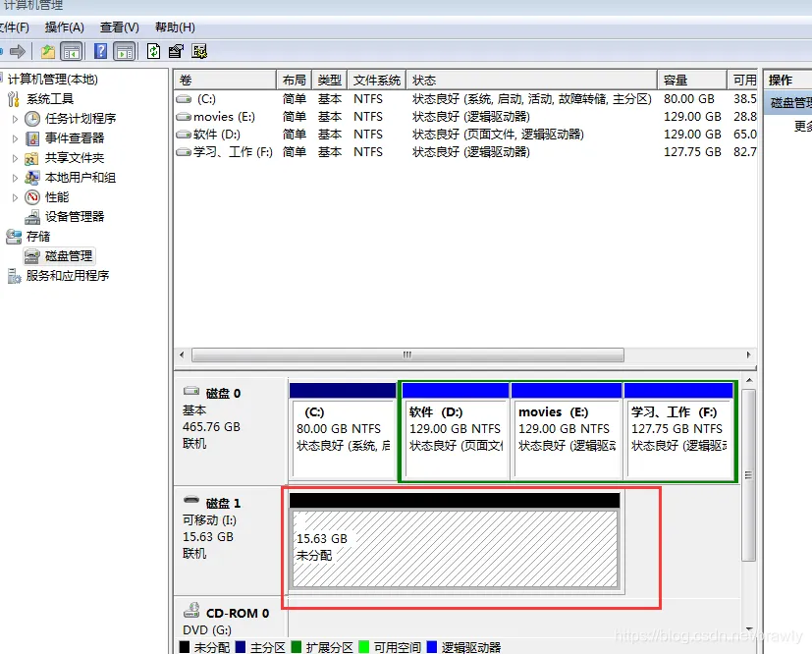The image size is (812, 654).
Task: Select the 学习、工作 (F:) partition block
Action: click(x=678, y=431)
